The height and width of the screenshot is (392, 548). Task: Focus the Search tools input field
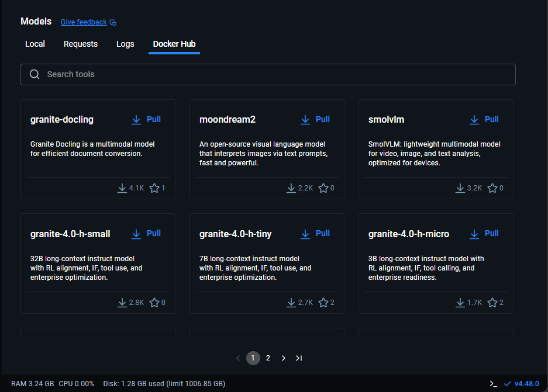coord(275,74)
